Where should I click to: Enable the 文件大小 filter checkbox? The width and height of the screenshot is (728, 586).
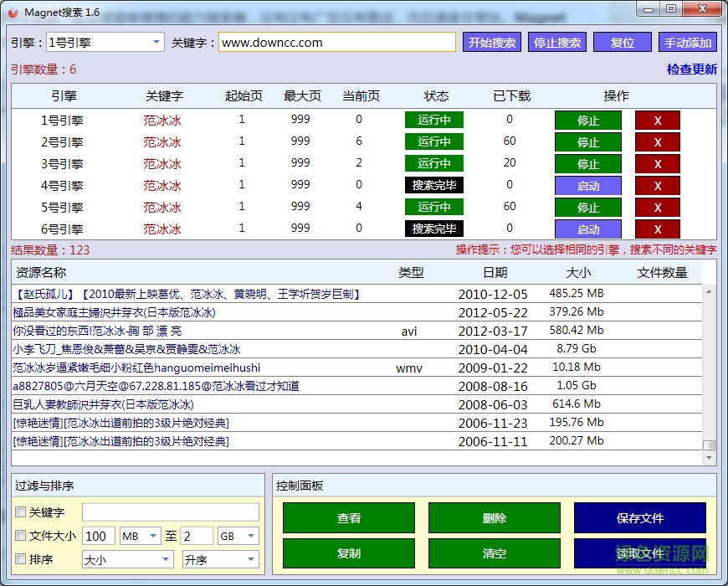click(x=20, y=536)
